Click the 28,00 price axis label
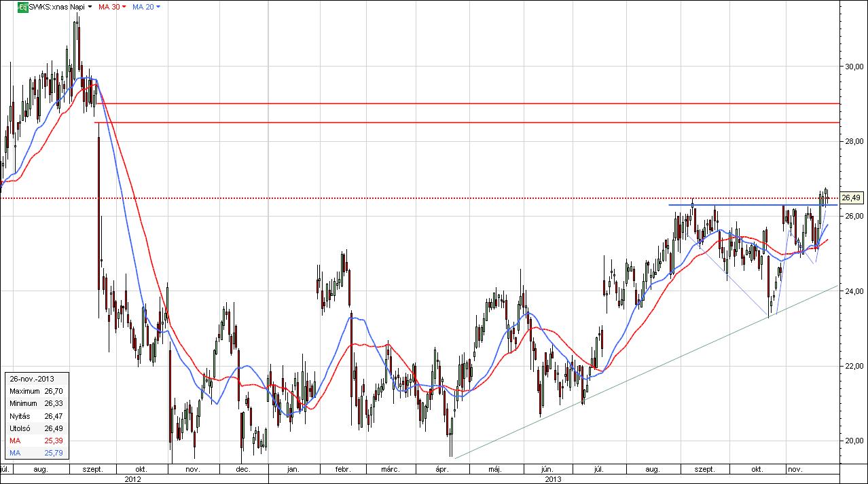Image resolution: width=868 pixels, height=484 pixels. 854,141
